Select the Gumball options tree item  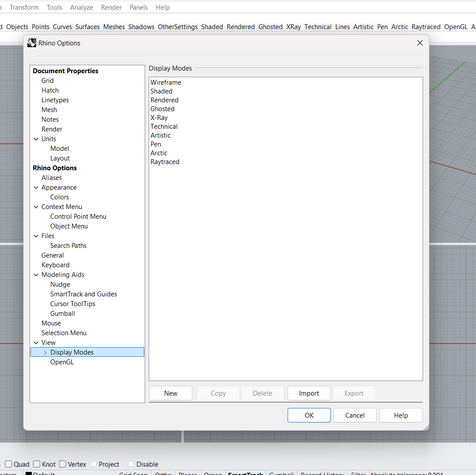tap(62, 314)
